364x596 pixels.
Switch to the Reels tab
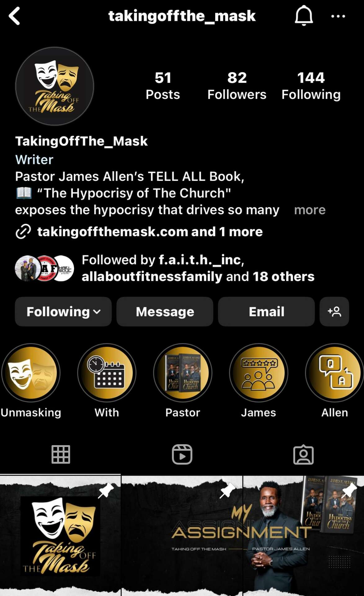(182, 454)
